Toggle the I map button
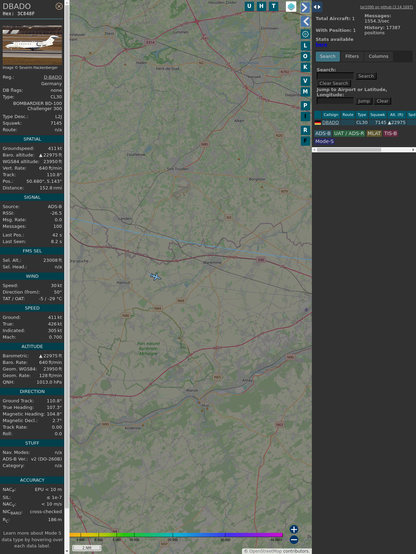Screen dimensions: 416x554 [x=305, y=116]
